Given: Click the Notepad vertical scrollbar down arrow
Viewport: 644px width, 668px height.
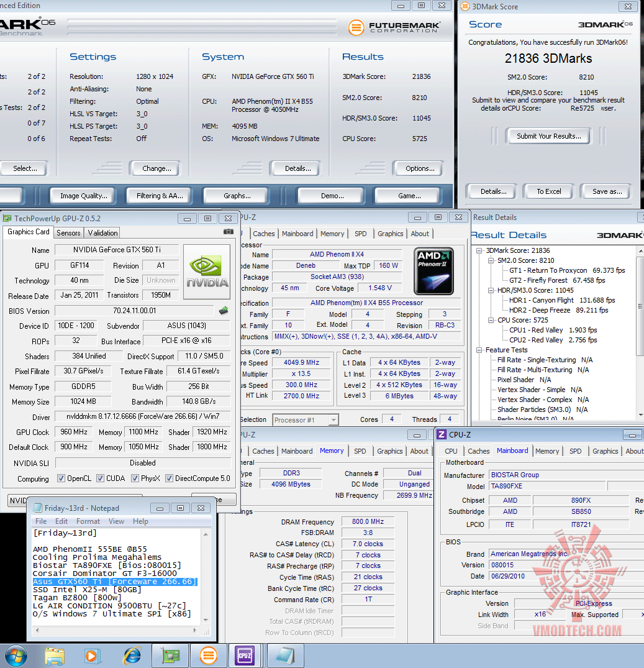Looking at the screenshot, I should (x=206, y=620).
